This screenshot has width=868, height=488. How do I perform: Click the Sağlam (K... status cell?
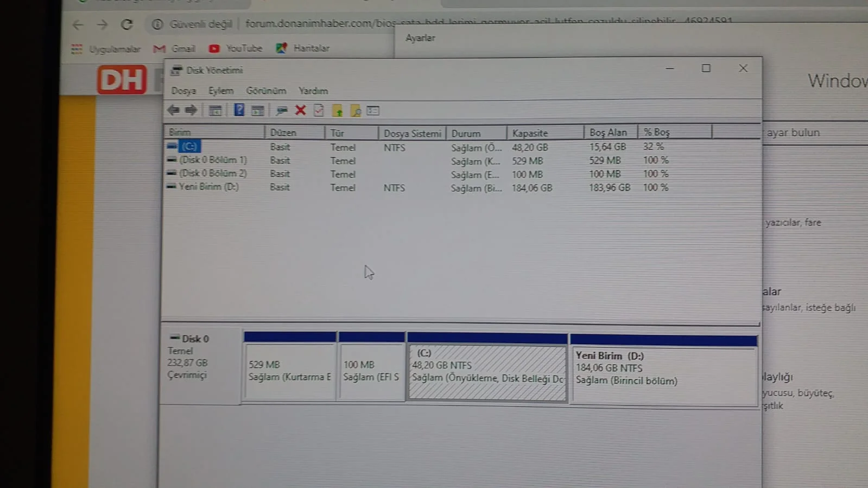(x=476, y=161)
